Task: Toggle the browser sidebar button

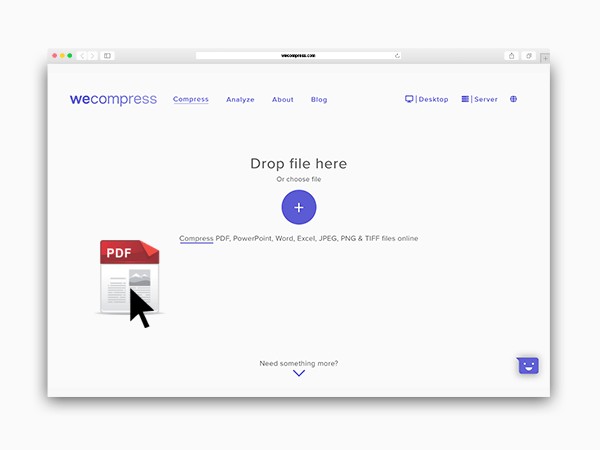Action: coord(107,56)
